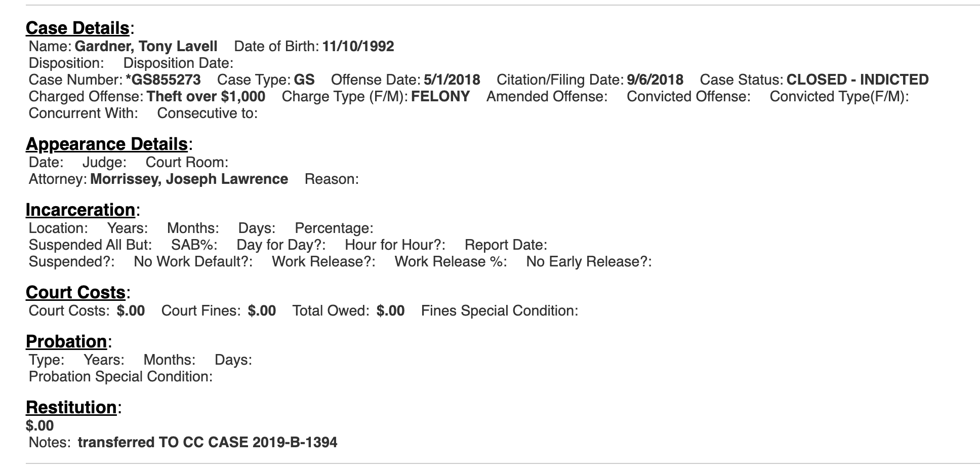This screenshot has width=980, height=469.
Task: Click the Court Fines $.00 amount
Action: coord(262,311)
